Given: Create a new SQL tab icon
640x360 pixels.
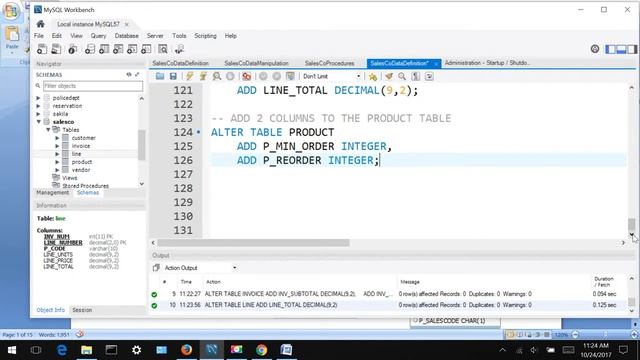Looking at the screenshot, I should click(x=42, y=49).
